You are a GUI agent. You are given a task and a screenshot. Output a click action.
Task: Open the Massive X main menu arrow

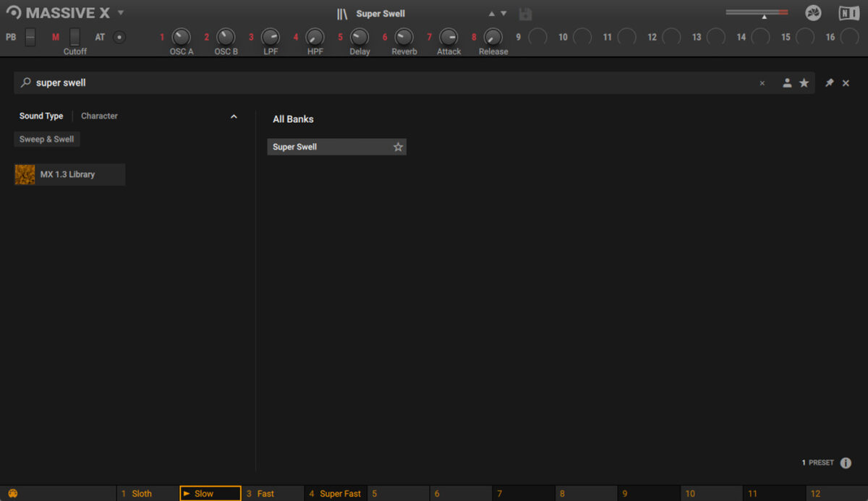pos(121,12)
